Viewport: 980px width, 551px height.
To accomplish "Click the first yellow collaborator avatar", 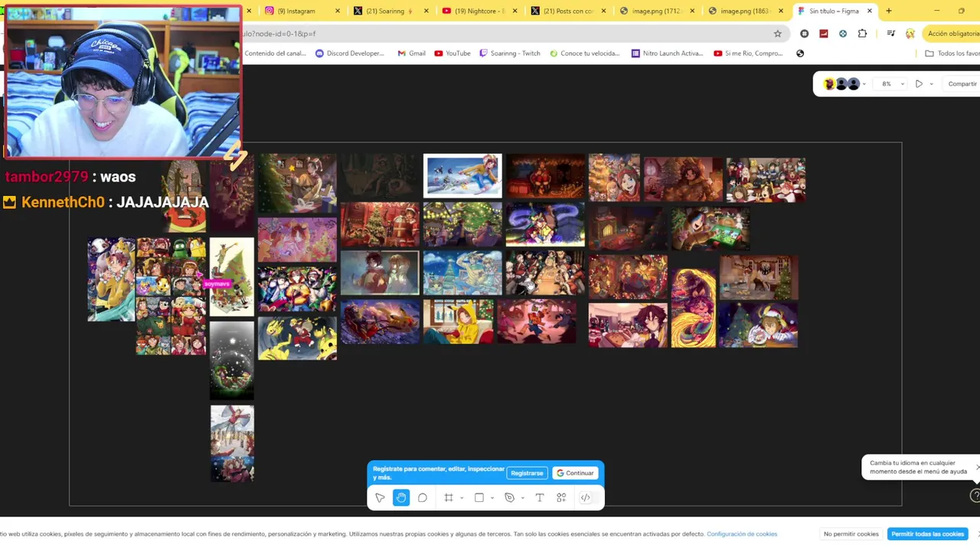I will coord(828,84).
